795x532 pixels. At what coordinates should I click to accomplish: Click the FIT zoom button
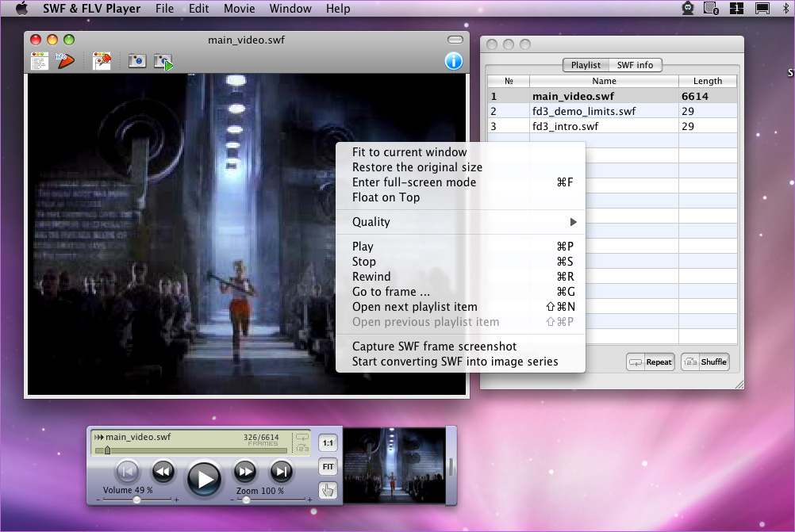tap(328, 467)
